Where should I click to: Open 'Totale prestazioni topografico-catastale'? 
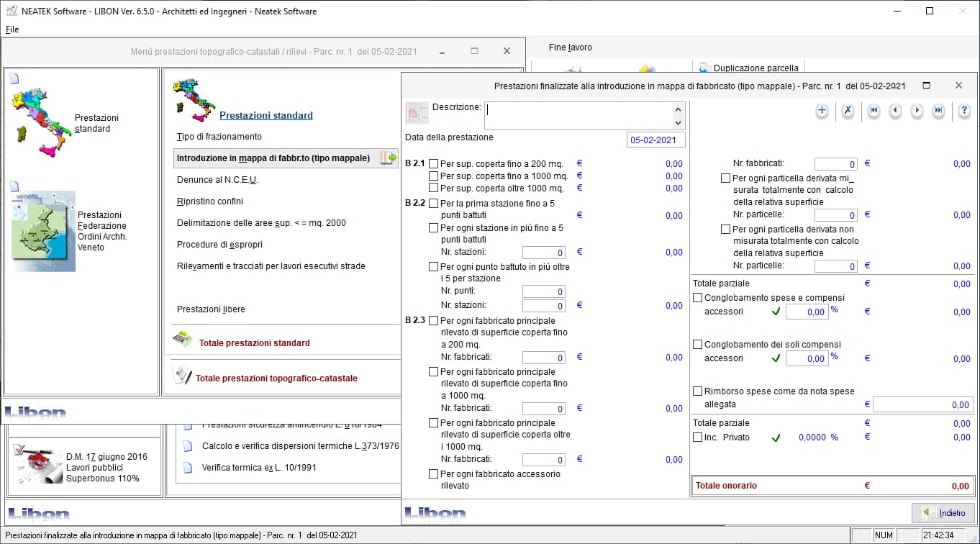tap(276, 378)
